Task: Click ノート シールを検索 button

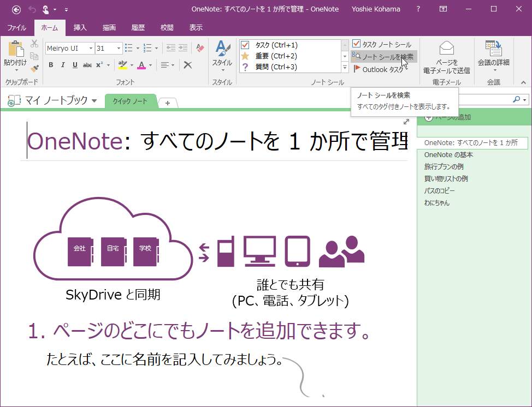Action: point(383,57)
